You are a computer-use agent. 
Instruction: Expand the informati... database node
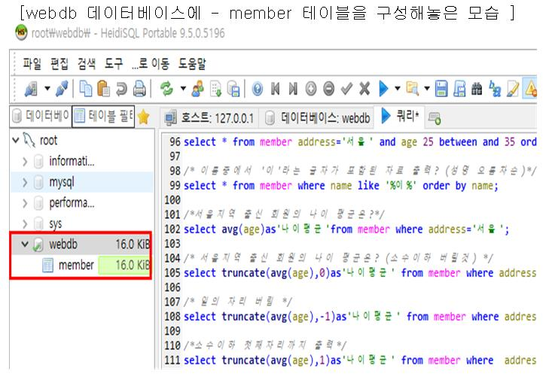(25, 162)
